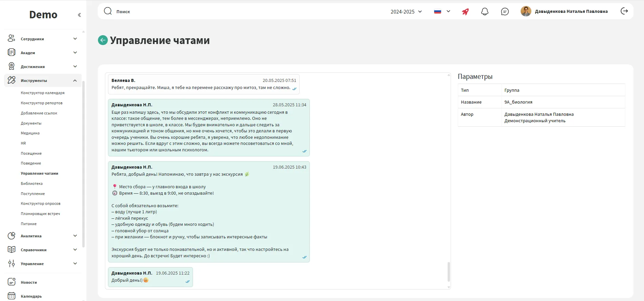This screenshot has height=301, width=644.
Task: Select Библиотека in the sidebar
Action: tap(32, 184)
